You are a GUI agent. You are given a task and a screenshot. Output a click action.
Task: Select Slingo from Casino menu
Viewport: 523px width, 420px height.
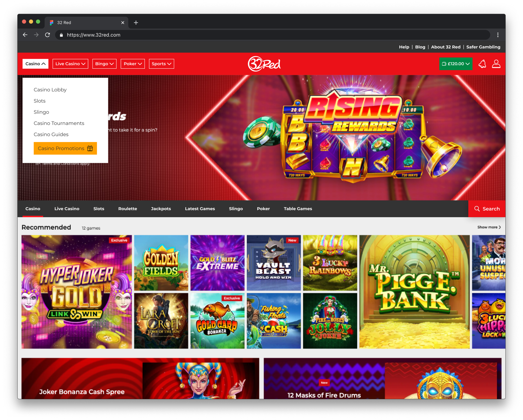[x=41, y=112]
